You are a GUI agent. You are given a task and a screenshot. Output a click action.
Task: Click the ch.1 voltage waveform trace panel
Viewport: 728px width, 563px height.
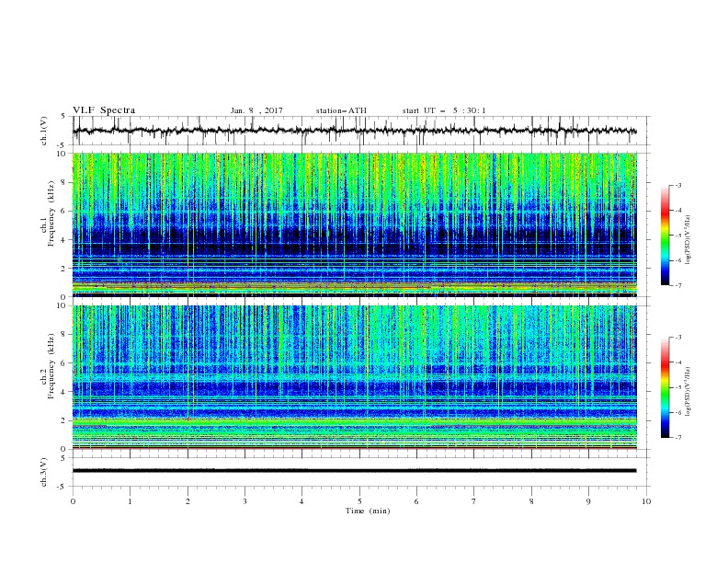[360, 131]
